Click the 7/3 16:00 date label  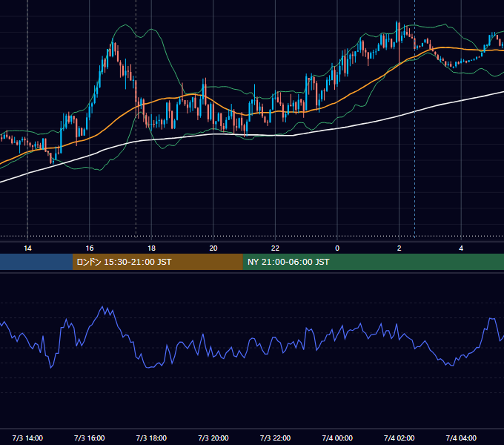click(x=90, y=438)
